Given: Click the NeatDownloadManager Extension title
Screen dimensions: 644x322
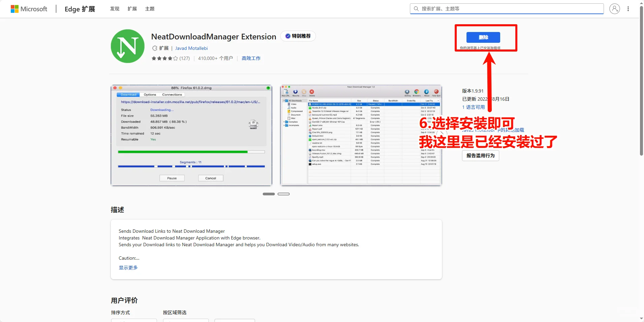Looking at the screenshot, I should (214, 36).
